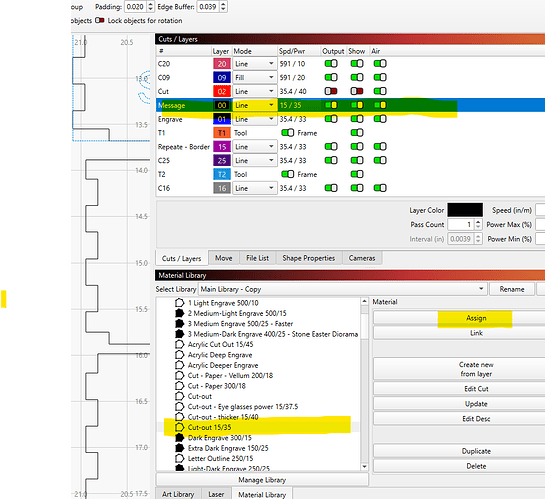Toggle Lock objects for rotation switch
The width and height of the screenshot is (545, 499).
pyautogui.click(x=100, y=21)
